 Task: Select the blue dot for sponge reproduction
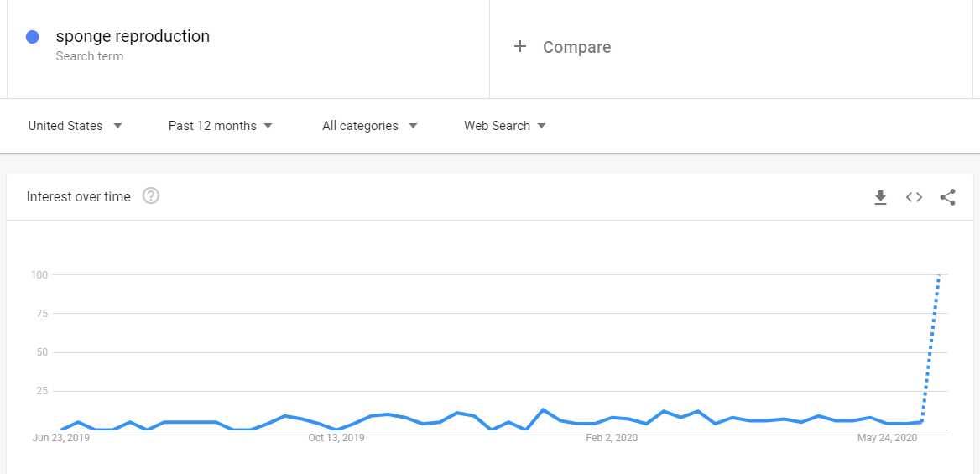(x=33, y=37)
